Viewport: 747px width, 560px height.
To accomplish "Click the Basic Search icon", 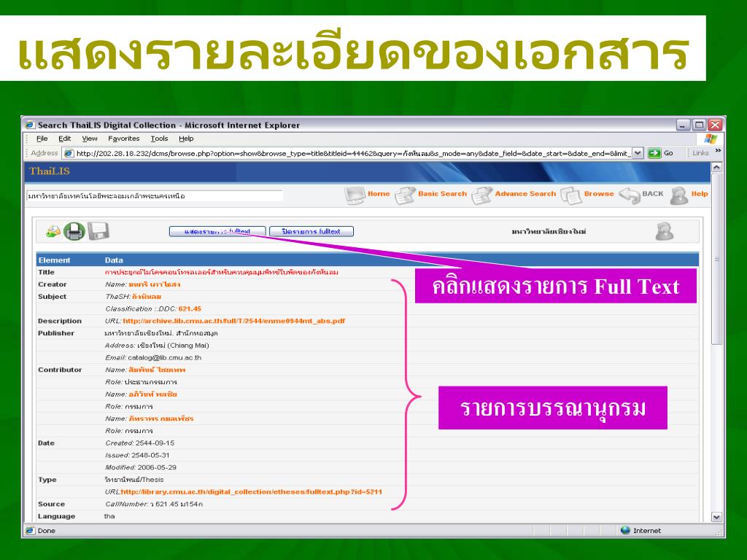I will (406, 195).
